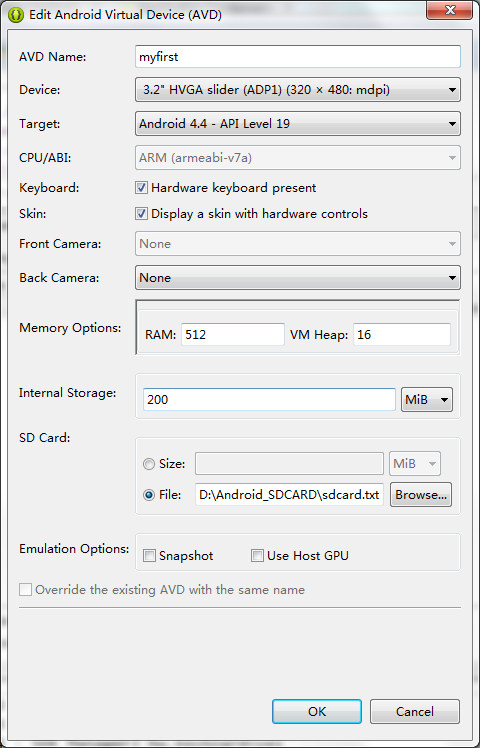This screenshot has height=748, width=480.
Task: Click into the AVD Name text field
Action: [298, 57]
